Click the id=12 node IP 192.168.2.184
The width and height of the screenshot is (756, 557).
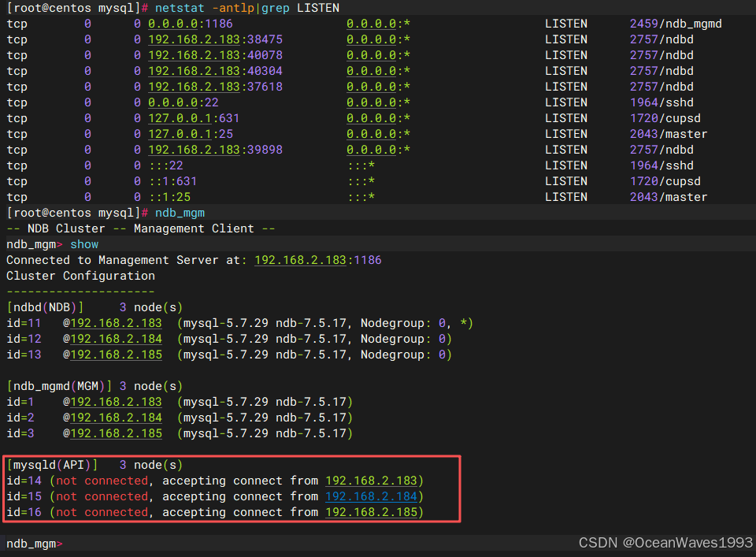117,339
